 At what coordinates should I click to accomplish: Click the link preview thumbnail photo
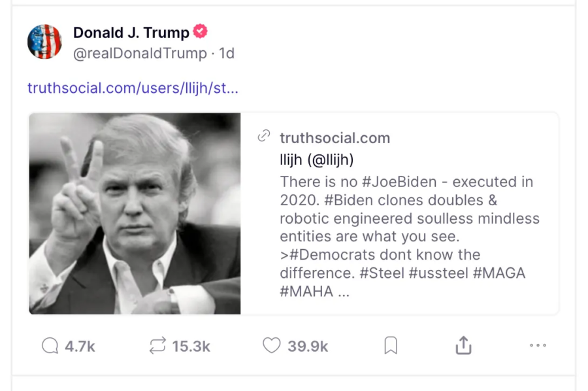tap(135, 213)
